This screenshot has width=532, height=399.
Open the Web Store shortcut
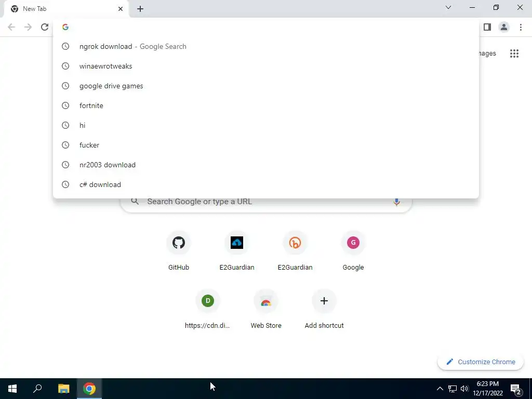click(x=266, y=309)
